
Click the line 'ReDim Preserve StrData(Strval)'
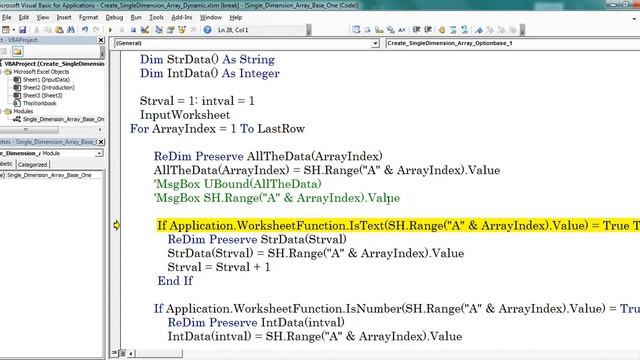click(257, 240)
